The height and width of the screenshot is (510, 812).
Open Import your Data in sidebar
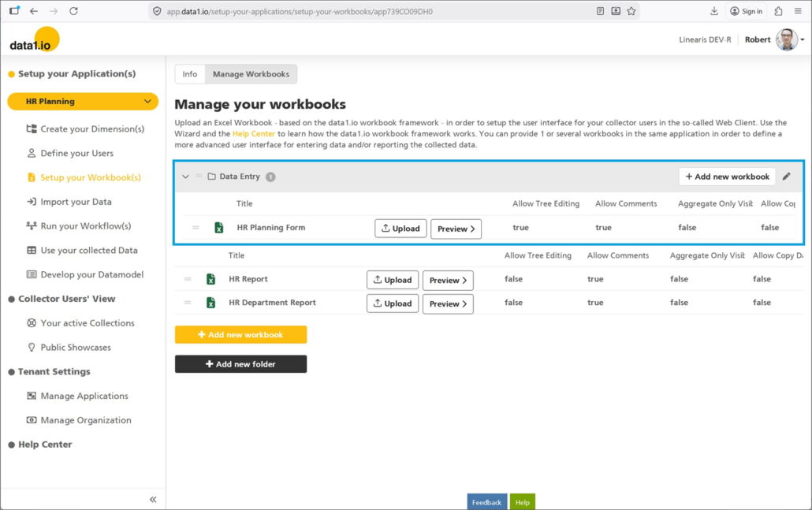pos(76,202)
